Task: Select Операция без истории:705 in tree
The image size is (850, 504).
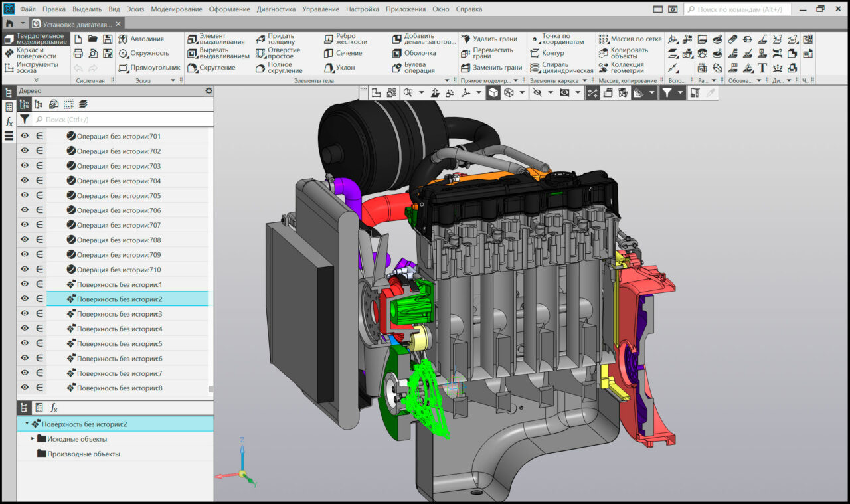Action: tap(118, 196)
